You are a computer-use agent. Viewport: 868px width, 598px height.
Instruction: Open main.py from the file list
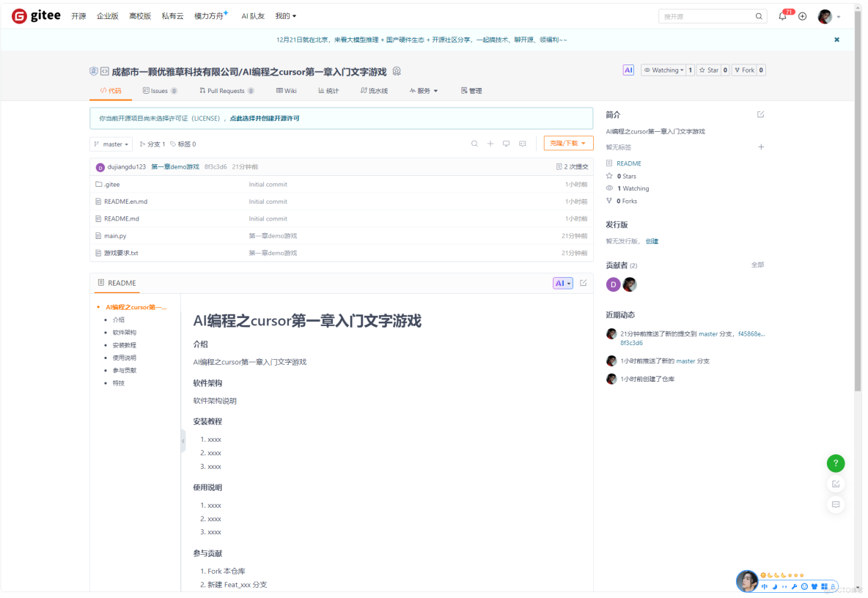117,235
